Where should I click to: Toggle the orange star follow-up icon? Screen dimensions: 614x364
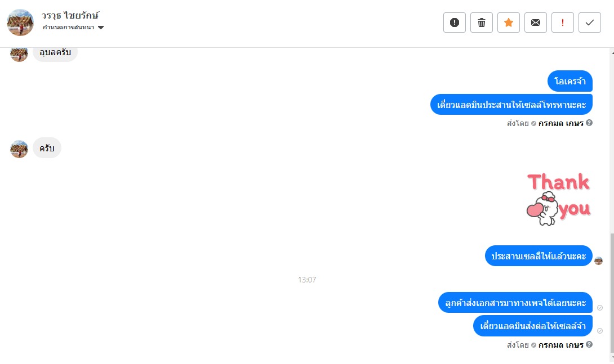point(508,23)
